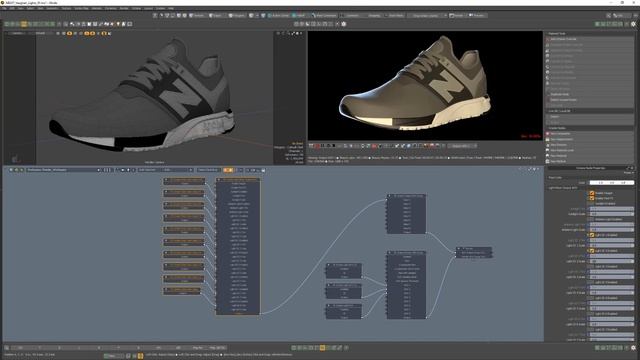Click the light bulb icon in the upper-left tool row
640x360 pixels.
(x=118, y=24)
